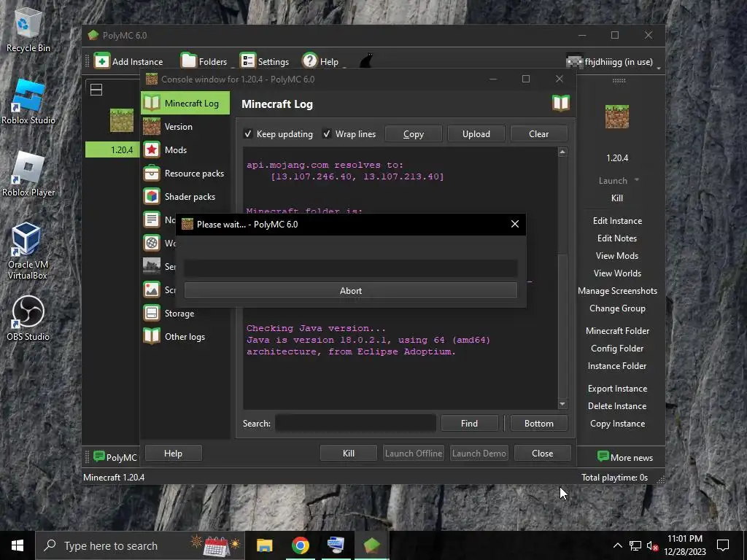The image size is (747, 560).
Task: Copy the log contents
Action: [x=413, y=134]
